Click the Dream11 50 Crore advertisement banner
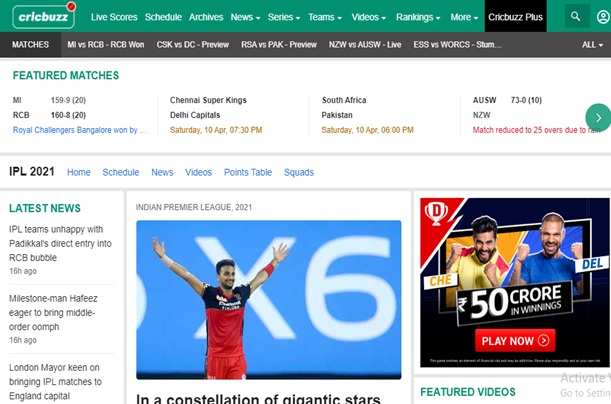The image size is (611, 404). click(515, 282)
